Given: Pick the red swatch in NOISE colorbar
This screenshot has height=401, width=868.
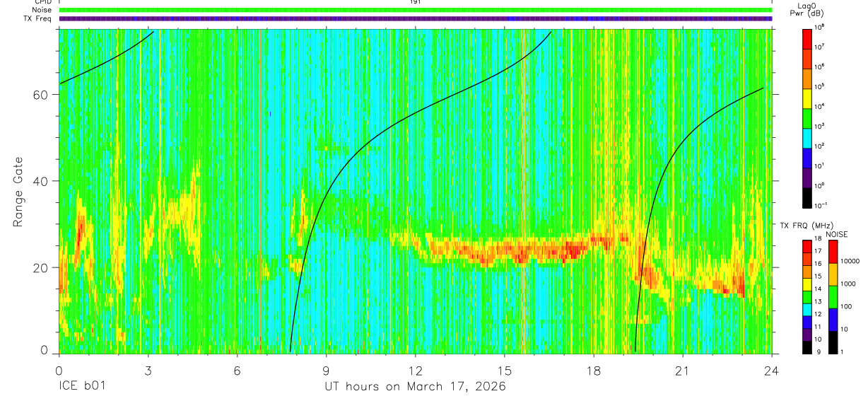Looking at the screenshot, I should [833, 252].
